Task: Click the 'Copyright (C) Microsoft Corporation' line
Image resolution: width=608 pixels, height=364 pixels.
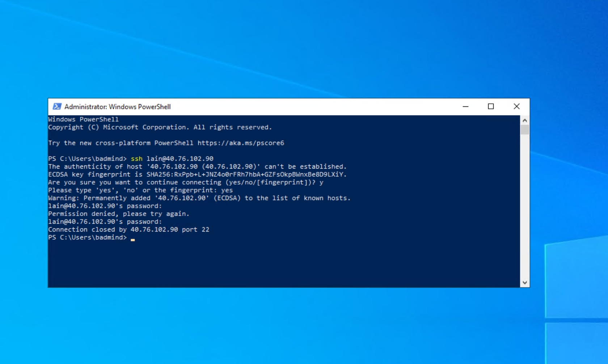Action: point(160,127)
